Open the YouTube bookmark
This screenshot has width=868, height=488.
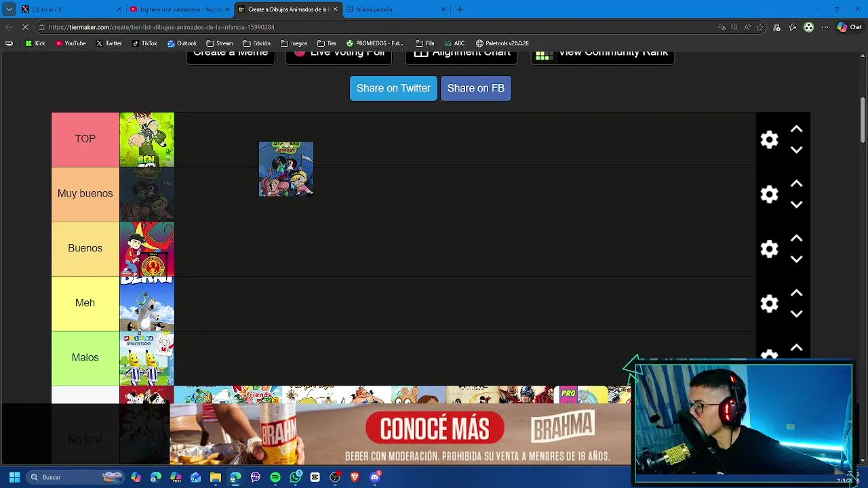[x=71, y=43]
